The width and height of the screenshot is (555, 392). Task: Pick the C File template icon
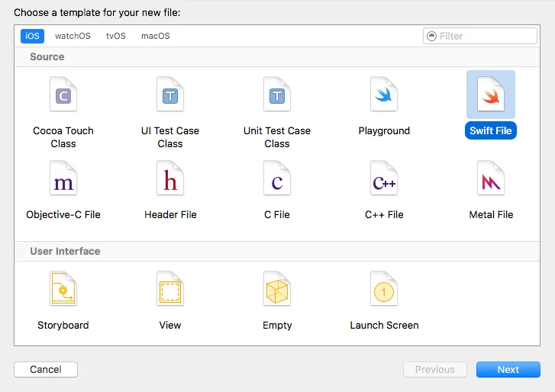point(277,178)
